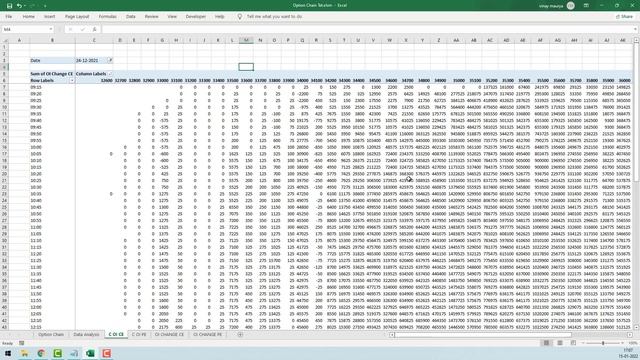Image resolution: width=640 pixels, height=360 pixels.
Task: Click inside the formula bar
Action: (367, 29)
